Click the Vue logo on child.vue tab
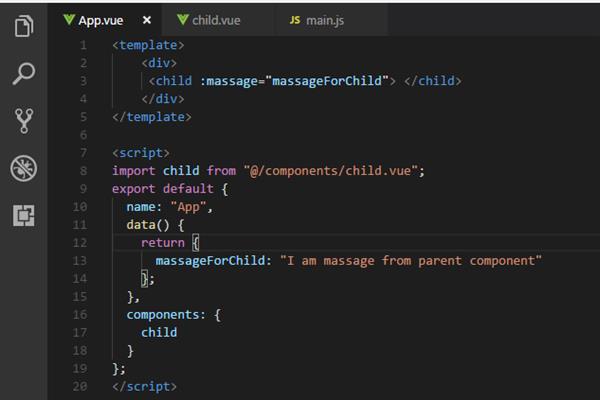 182,20
